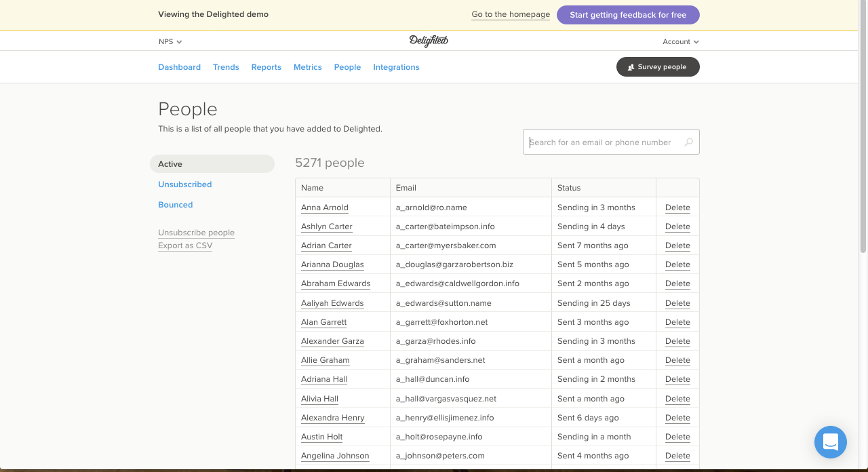Delete Angelina Johnson's row
Screen dimensions: 868x472
(x=677, y=456)
